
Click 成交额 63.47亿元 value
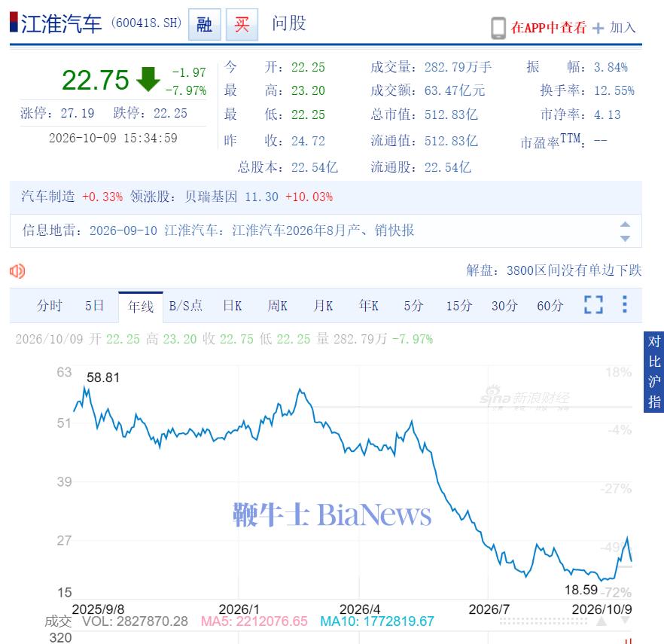(455, 90)
